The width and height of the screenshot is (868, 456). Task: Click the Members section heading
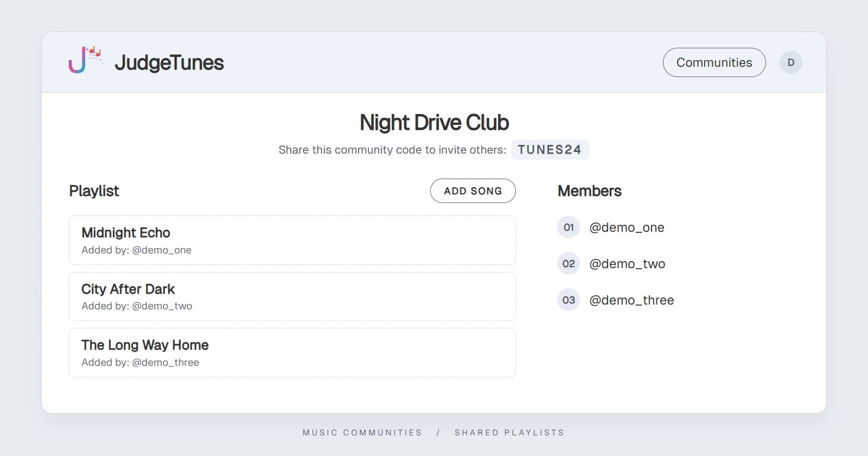[x=590, y=191]
